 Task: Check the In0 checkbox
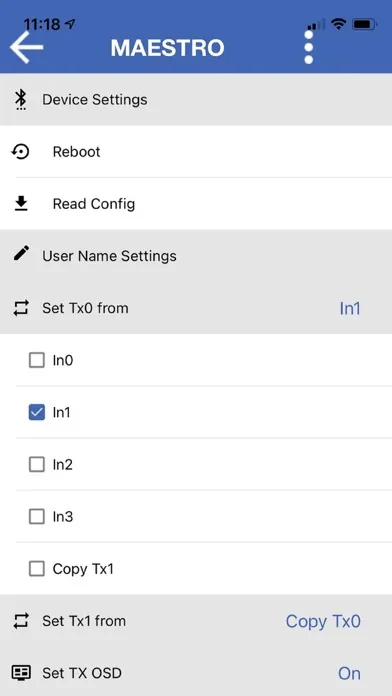click(37, 360)
